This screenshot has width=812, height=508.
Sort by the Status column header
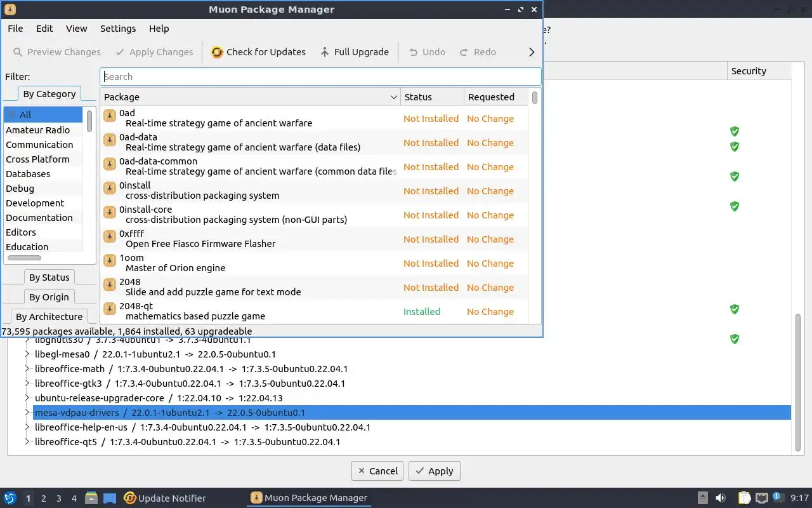(432, 97)
